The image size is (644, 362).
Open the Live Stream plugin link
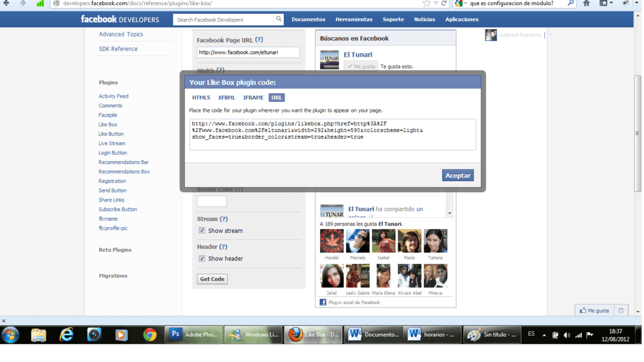coord(112,144)
